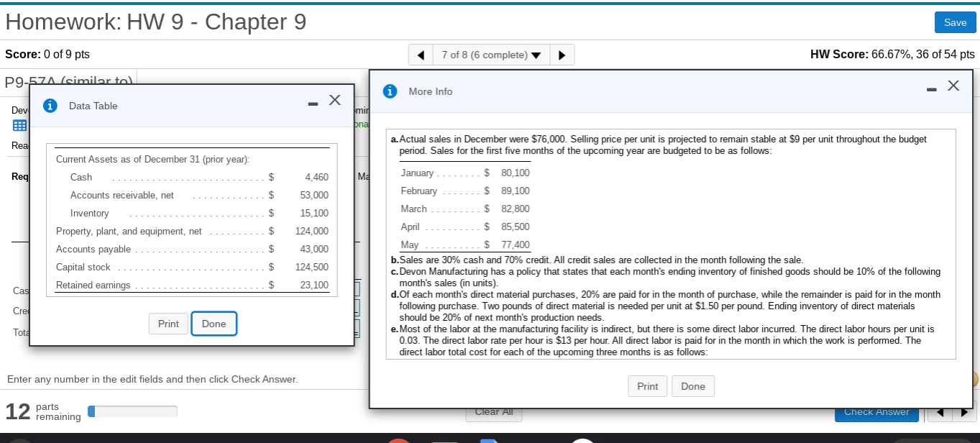Click HW Score 66.67% text
Screen dimensions: 980x443
[x=892, y=55]
